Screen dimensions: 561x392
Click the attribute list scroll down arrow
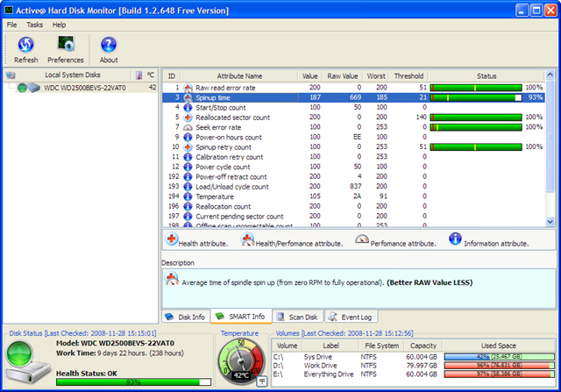pyautogui.click(x=550, y=222)
